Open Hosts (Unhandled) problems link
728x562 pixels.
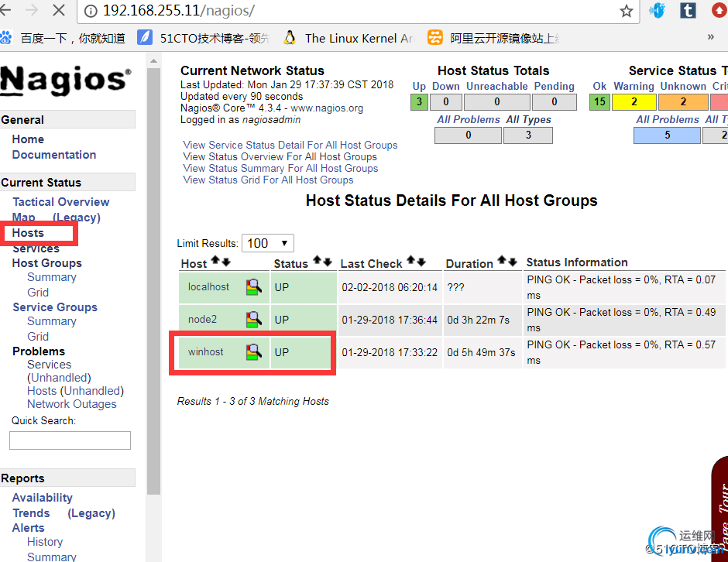[x=75, y=391]
